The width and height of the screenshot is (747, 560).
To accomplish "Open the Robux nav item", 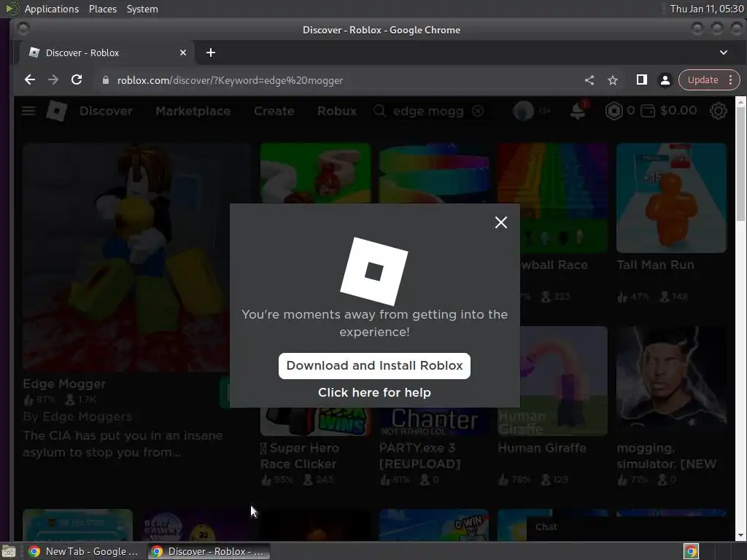I will point(337,111).
